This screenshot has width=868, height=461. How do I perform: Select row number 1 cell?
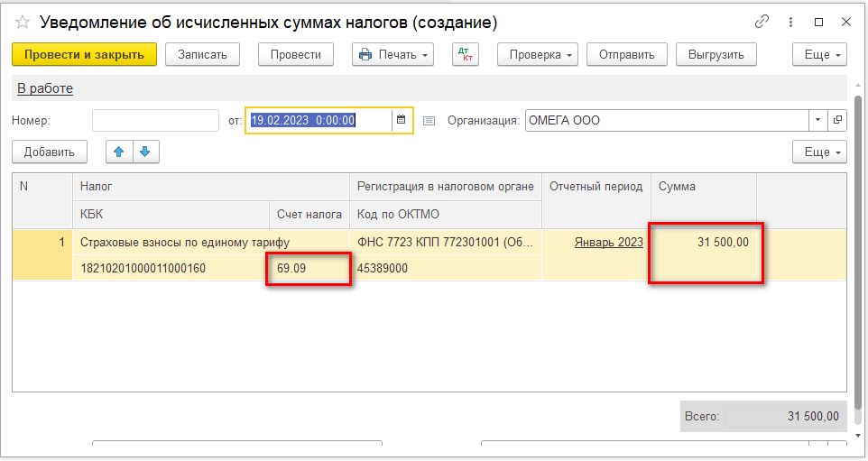[x=42, y=254]
